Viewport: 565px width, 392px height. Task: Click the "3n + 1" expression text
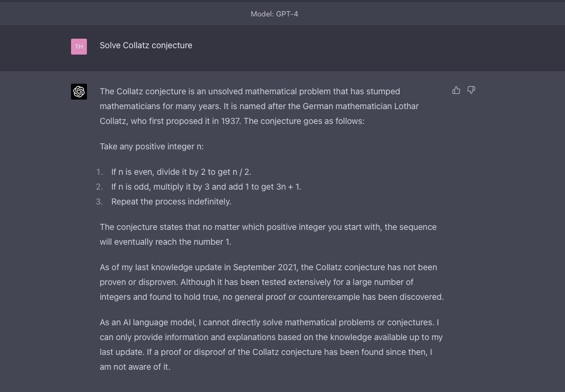click(x=288, y=186)
